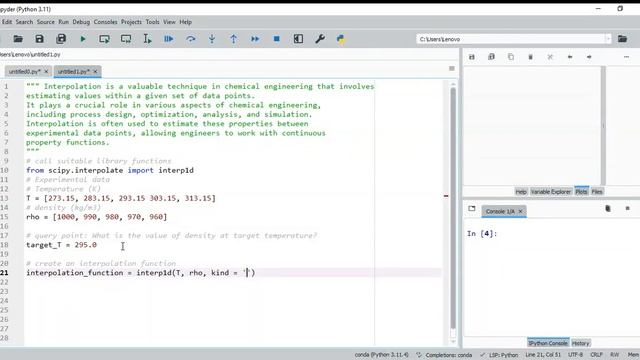640x360 pixels.
Task: Open editor options hamburger menu
Action: [451, 69]
